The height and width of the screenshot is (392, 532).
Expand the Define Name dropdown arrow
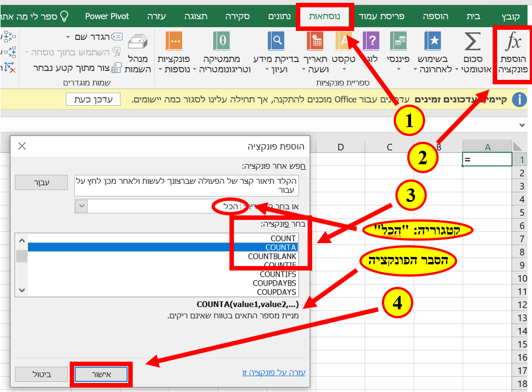click(68, 37)
